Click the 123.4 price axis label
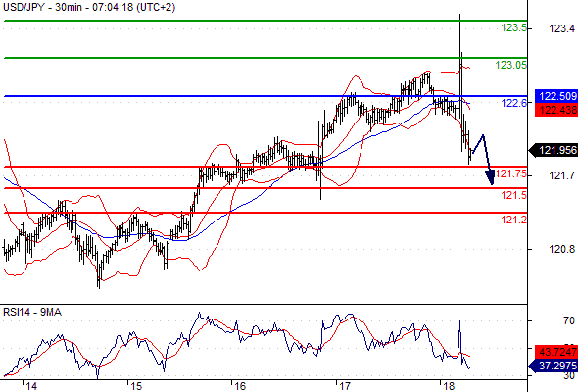The image size is (578, 392). (561, 28)
